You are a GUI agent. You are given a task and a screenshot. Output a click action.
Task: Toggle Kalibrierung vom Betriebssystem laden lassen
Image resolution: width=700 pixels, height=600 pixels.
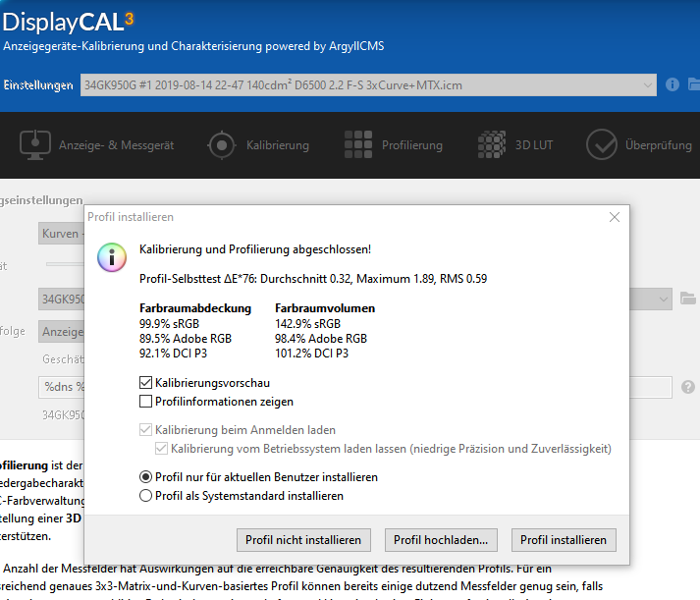coord(161,448)
